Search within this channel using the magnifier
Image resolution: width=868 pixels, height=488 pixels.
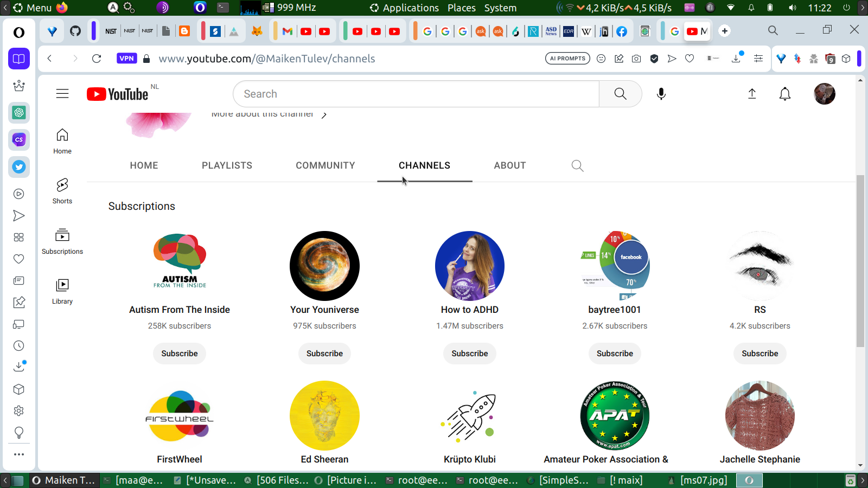(x=578, y=165)
